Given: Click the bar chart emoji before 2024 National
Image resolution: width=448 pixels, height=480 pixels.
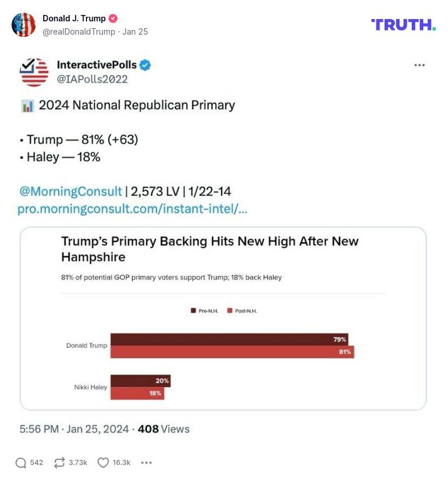Looking at the screenshot, I should point(28,105).
